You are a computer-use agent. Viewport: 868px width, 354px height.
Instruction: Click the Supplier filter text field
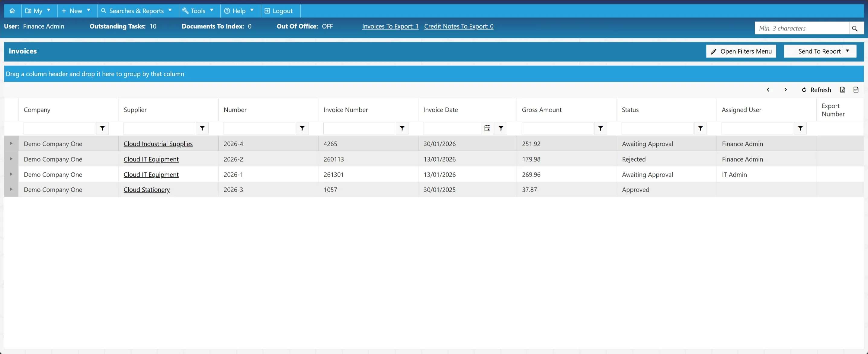pyautogui.click(x=159, y=128)
